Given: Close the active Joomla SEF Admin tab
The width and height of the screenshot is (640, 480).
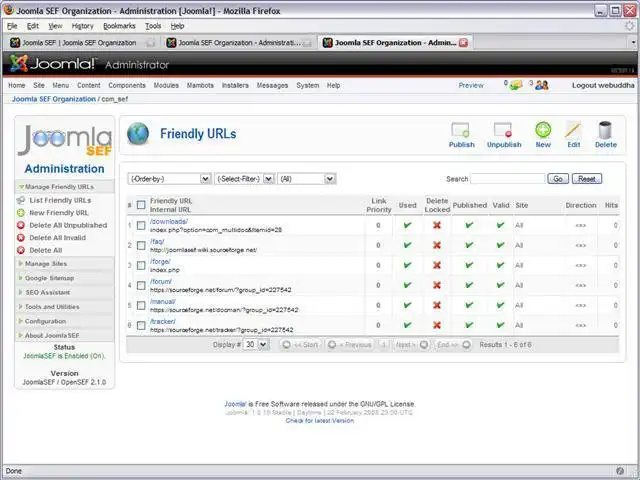Looking at the screenshot, I should click(x=463, y=42).
